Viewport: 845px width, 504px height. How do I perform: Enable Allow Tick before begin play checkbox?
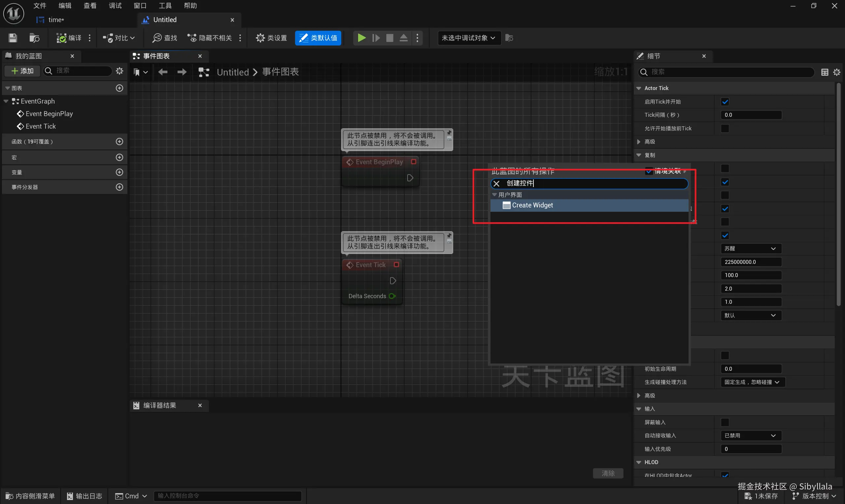pyautogui.click(x=725, y=128)
